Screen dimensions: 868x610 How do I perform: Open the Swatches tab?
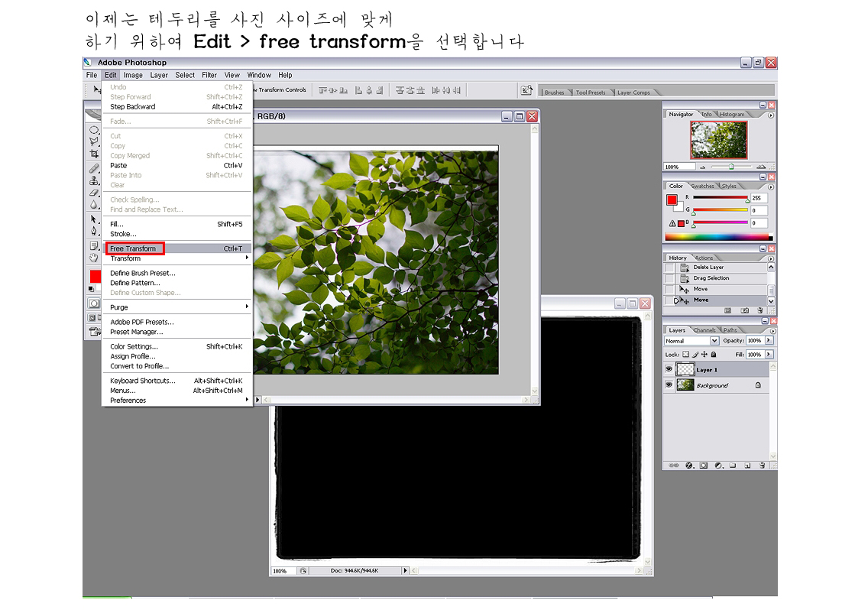(702, 186)
